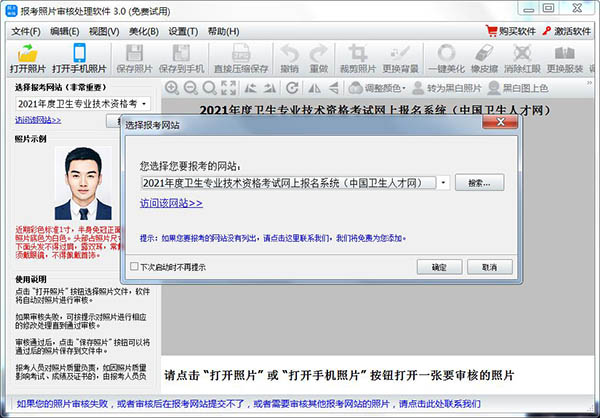Viewport: 600px width, 418px height.
Task: Click the 直接压缩保存 (Compress and Save) icon
Action: 240,58
